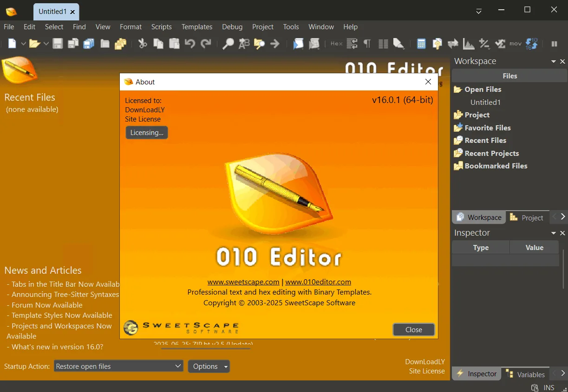Click the Save All toolbar icon
This screenshot has width=568, height=392.
[89, 44]
